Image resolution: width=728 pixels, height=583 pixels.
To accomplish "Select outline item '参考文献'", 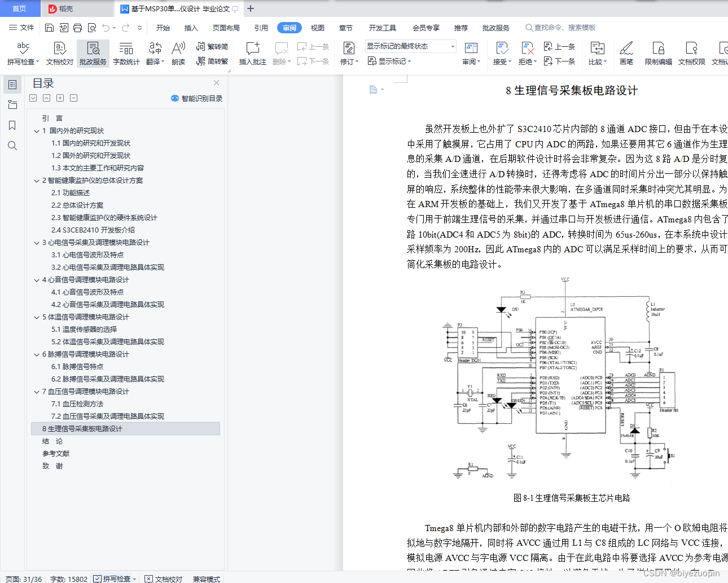I will point(56,454).
